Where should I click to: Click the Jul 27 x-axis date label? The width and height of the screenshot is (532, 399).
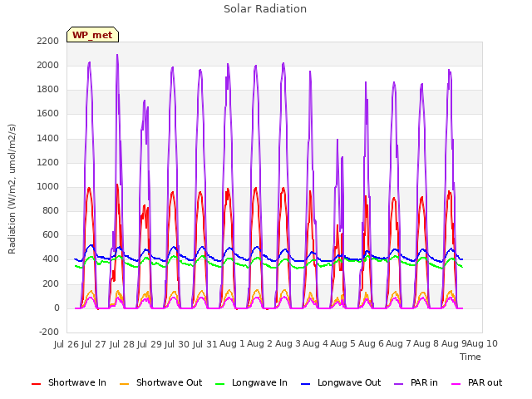point(94,344)
